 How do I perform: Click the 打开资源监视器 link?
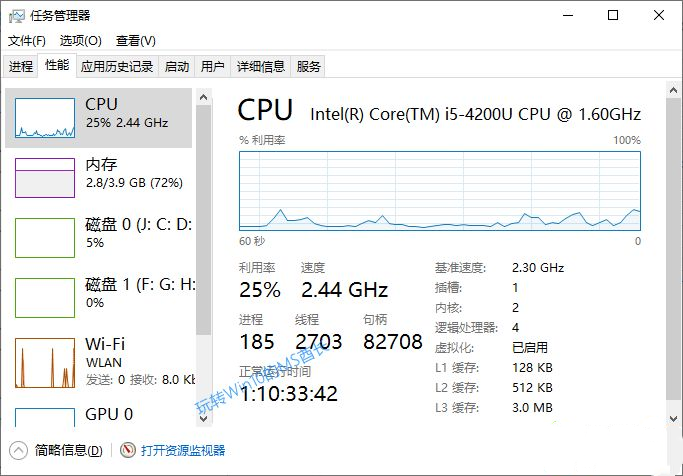(183, 450)
